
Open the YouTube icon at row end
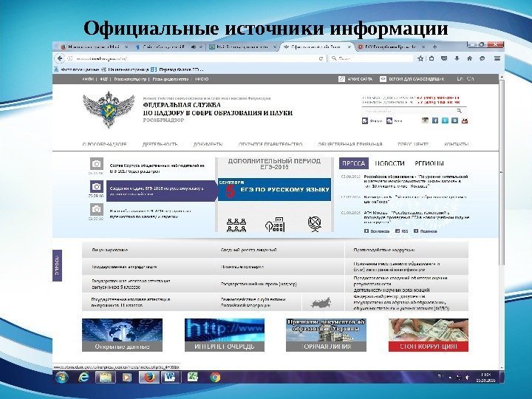coord(465,120)
